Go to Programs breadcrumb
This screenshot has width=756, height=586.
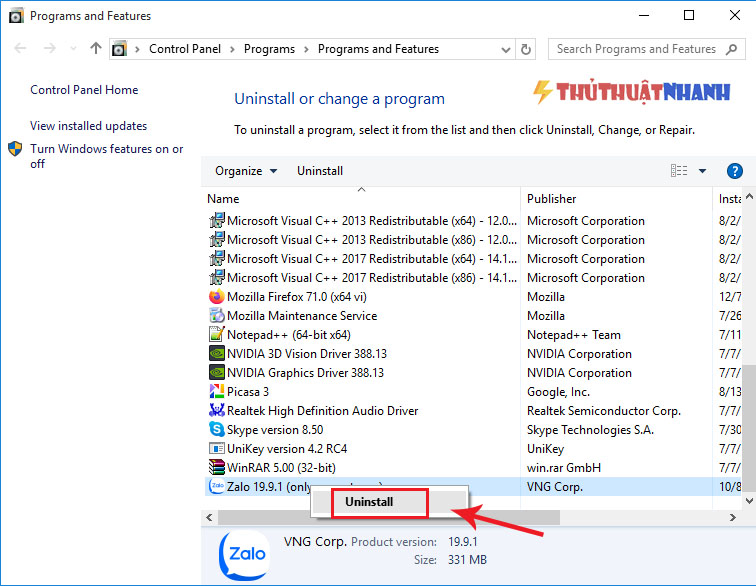click(x=269, y=49)
